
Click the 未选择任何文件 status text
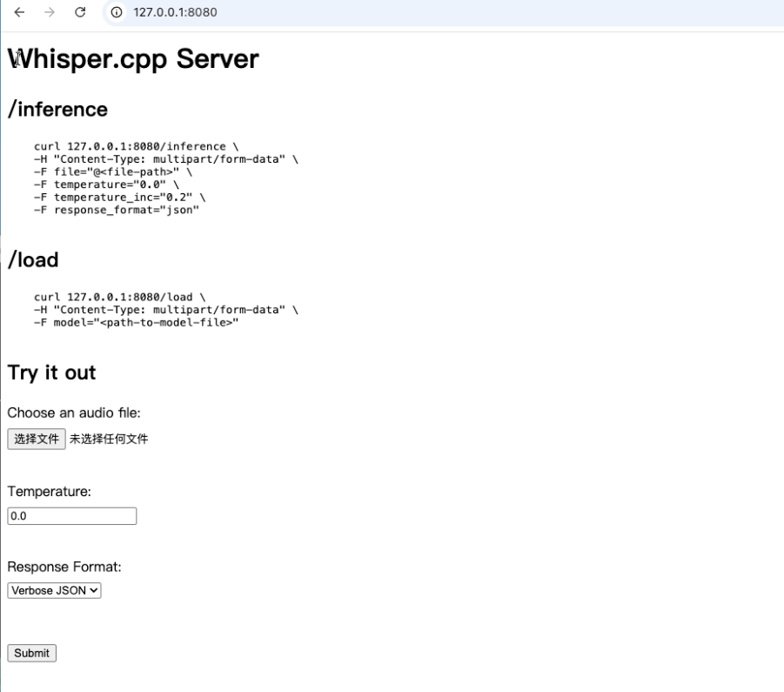[109, 439]
